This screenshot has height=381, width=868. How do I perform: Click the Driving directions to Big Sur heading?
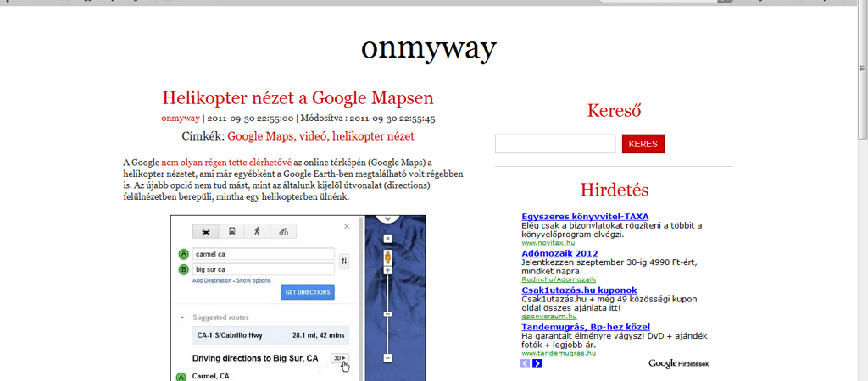point(255,358)
